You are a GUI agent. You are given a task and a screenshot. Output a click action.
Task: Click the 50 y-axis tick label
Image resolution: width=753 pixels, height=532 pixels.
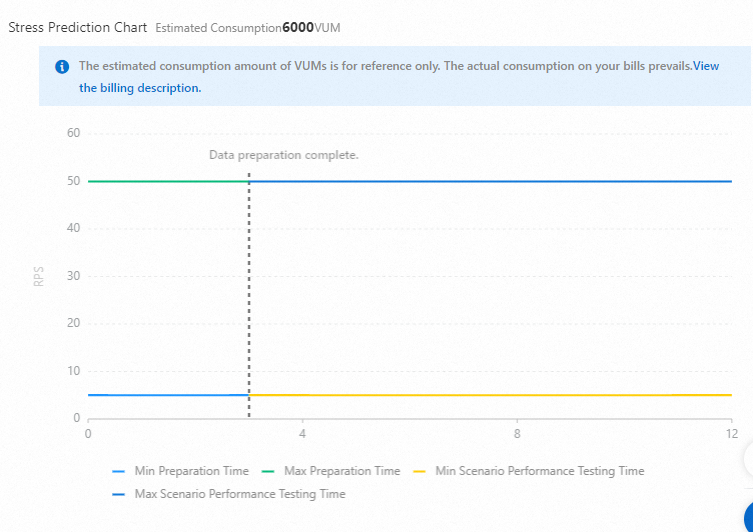click(73, 181)
